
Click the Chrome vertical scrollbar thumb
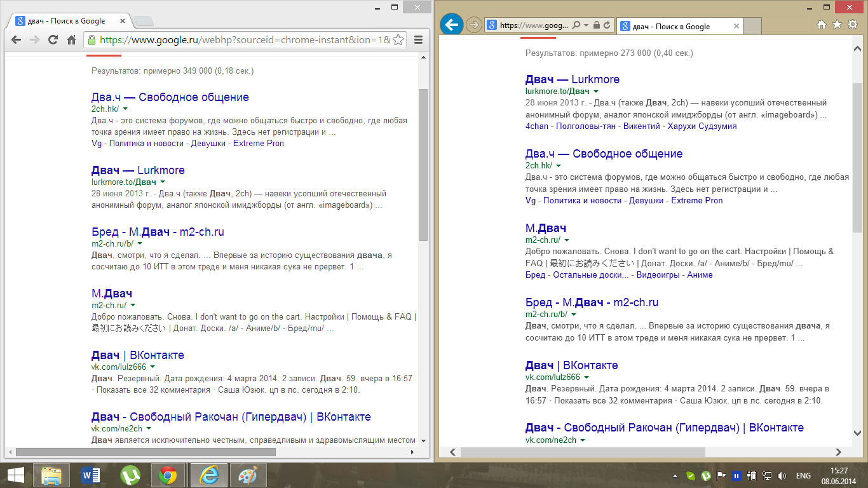click(424, 164)
